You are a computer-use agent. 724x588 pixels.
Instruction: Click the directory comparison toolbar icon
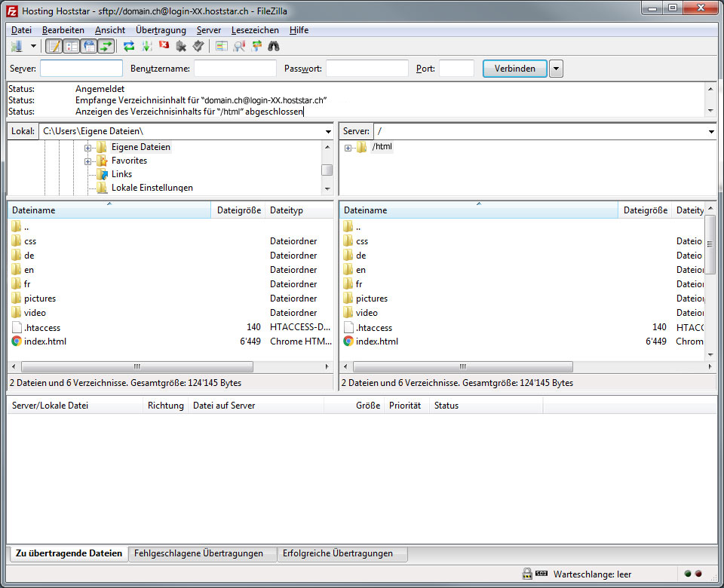click(239, 46)
